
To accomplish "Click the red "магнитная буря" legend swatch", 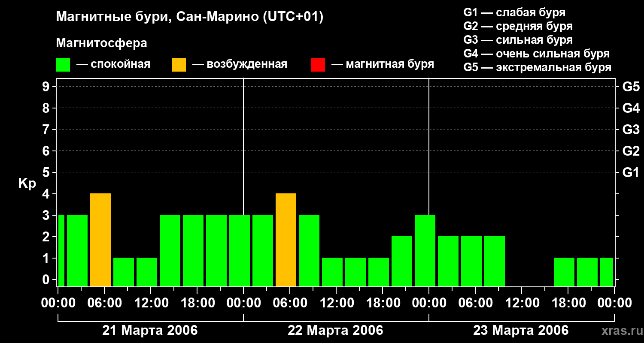I will point(318,65).
